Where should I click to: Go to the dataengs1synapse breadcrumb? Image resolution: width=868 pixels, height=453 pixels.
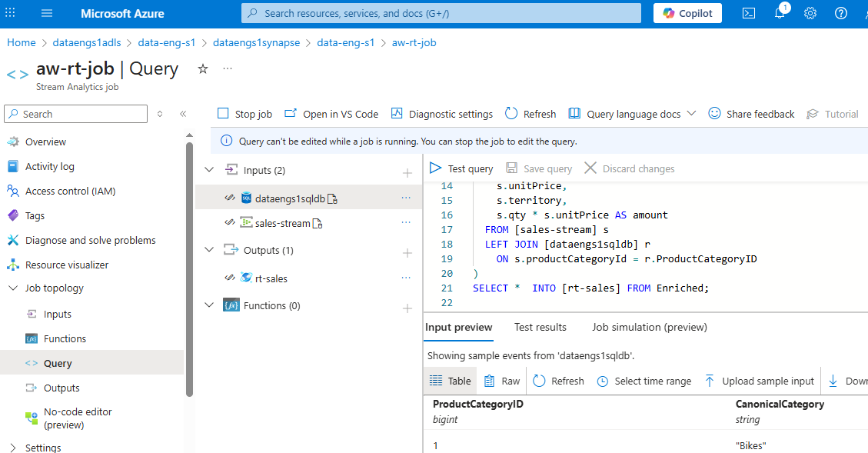(256, 42)
